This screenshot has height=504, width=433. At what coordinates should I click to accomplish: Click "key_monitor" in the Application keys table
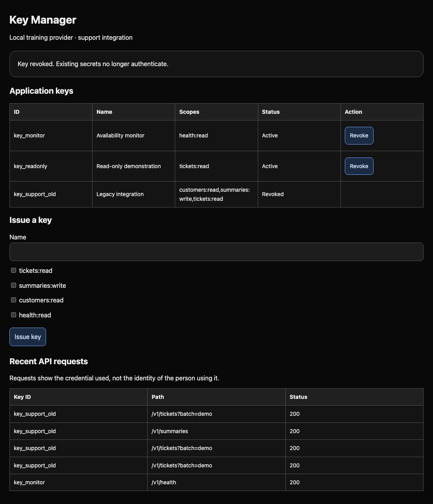click(29, 135)
